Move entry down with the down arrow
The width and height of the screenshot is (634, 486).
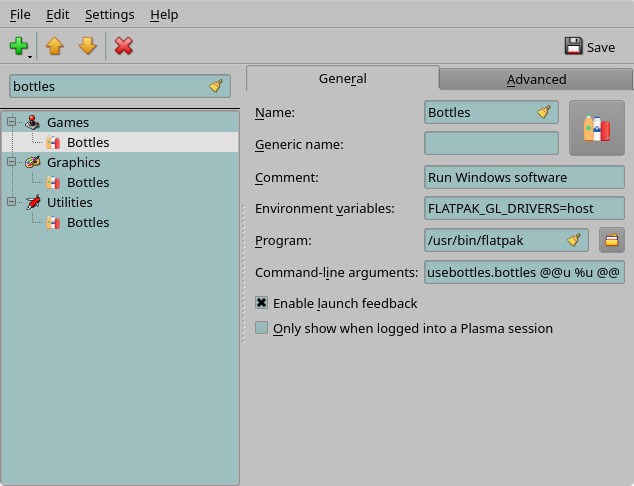point(87,46)
